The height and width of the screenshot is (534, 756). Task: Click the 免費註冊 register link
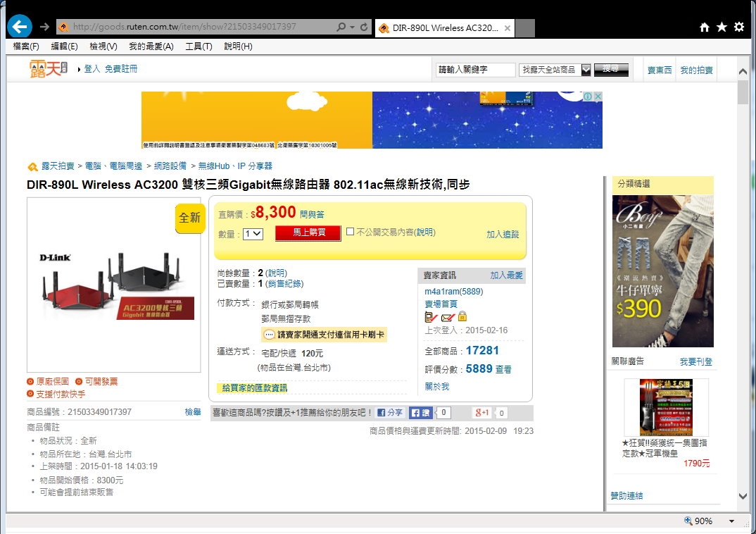[121, 69]
